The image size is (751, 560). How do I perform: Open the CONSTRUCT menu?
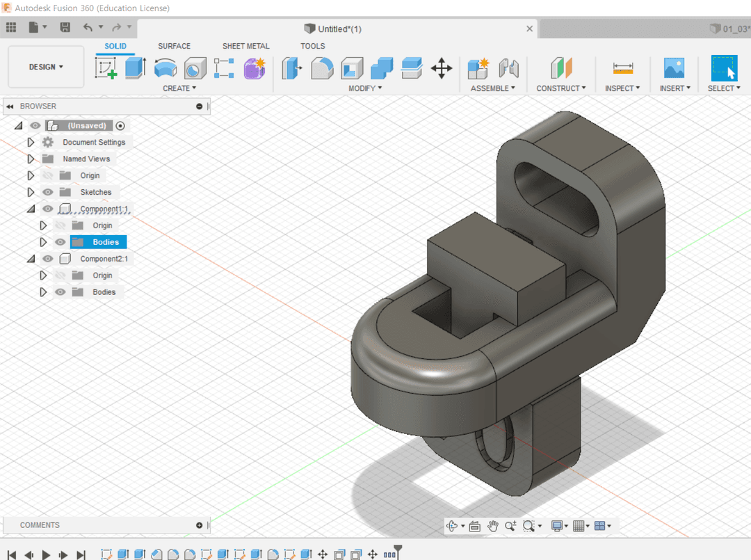point(560,88)
